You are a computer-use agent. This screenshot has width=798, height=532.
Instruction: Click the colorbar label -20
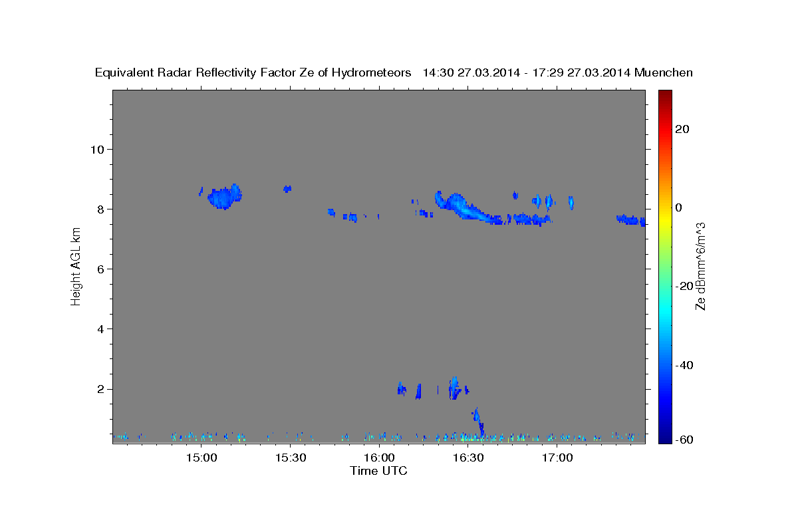(684, 286)
